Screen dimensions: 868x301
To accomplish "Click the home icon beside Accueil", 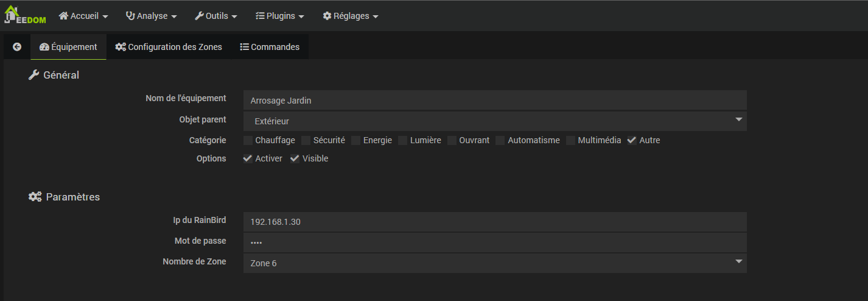I will (x=63, y=16).
